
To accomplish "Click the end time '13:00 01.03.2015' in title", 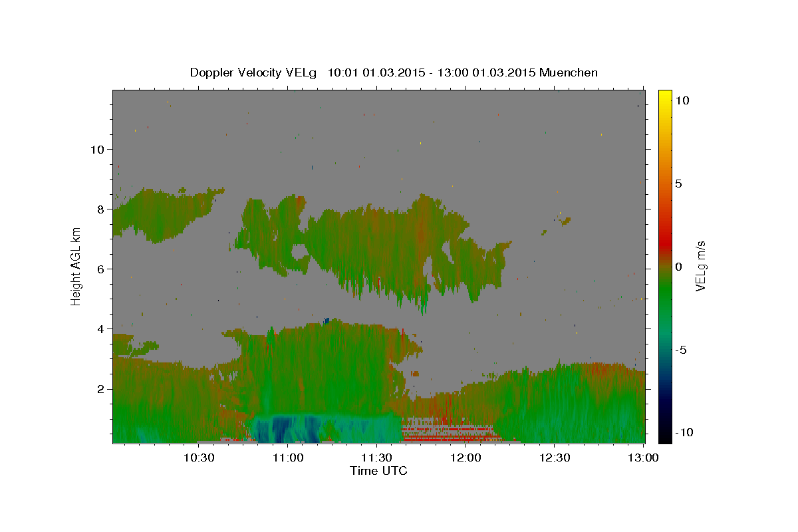I will tap(485, 72).
